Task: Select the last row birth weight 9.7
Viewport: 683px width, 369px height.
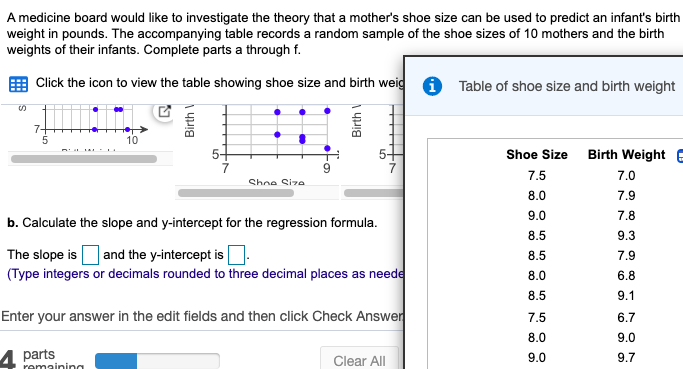Action: (626, 358)
